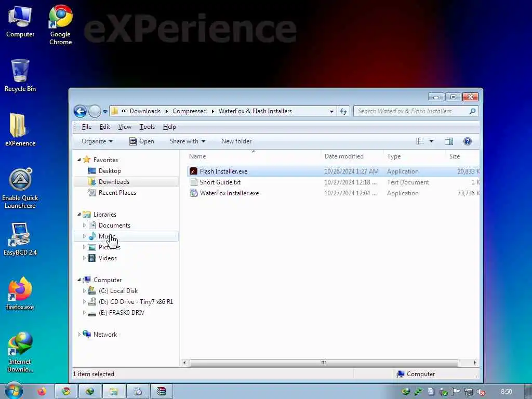Image resolution: width=532 pixels, height=399 pixels.
Task: Select the WaterFox Installer.exe file
Action: click(x=334, y=193)
